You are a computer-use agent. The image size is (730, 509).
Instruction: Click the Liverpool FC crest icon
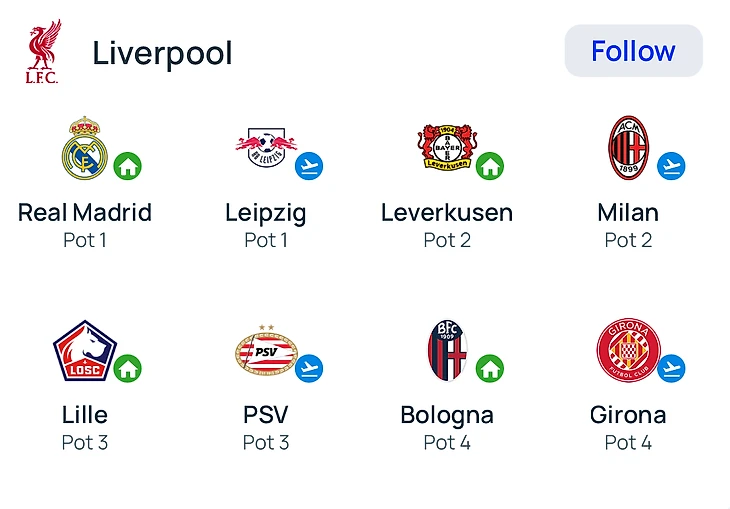pos(43,51)
